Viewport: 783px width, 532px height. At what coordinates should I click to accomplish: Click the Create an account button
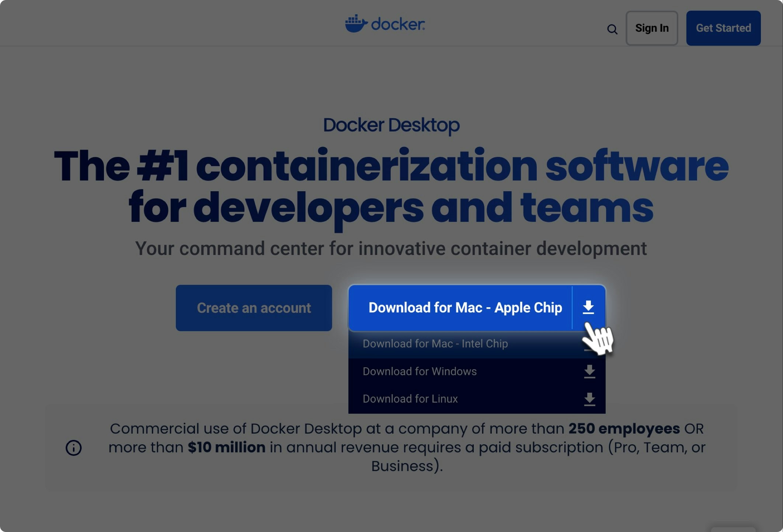click(x=254, y=308)
